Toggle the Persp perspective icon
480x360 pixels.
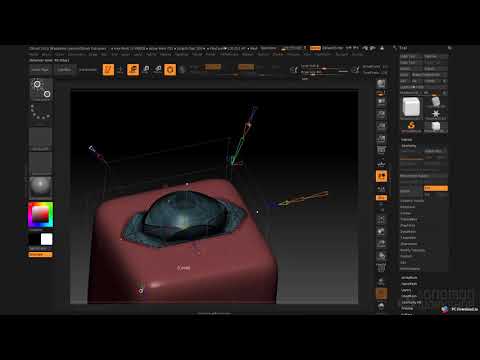[381, 151]
